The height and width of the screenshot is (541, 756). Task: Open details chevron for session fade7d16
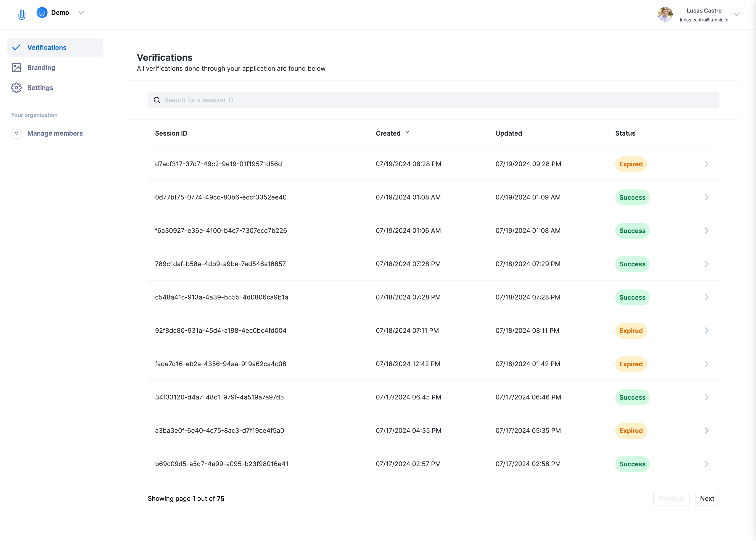coord(706,364)
